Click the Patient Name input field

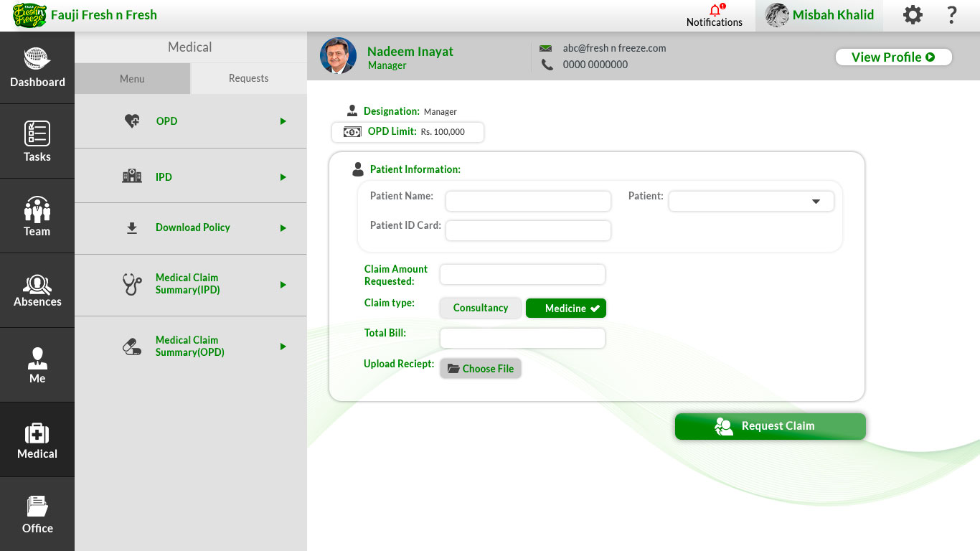click(528, 201)
